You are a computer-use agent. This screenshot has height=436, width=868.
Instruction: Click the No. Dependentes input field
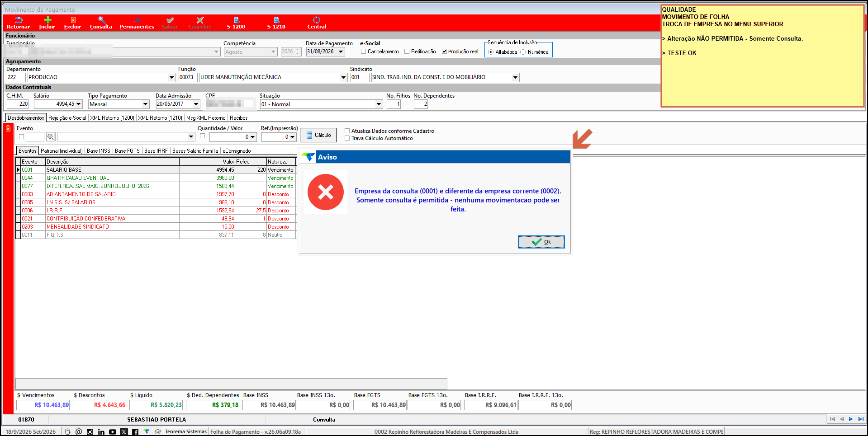(x=421, y=104)
